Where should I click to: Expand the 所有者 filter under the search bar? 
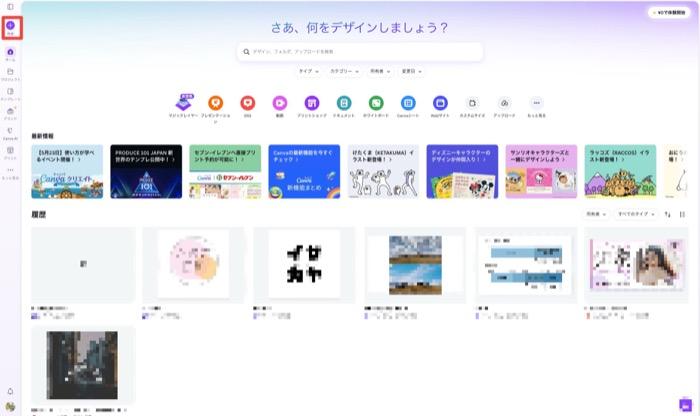tap(380, 71)
